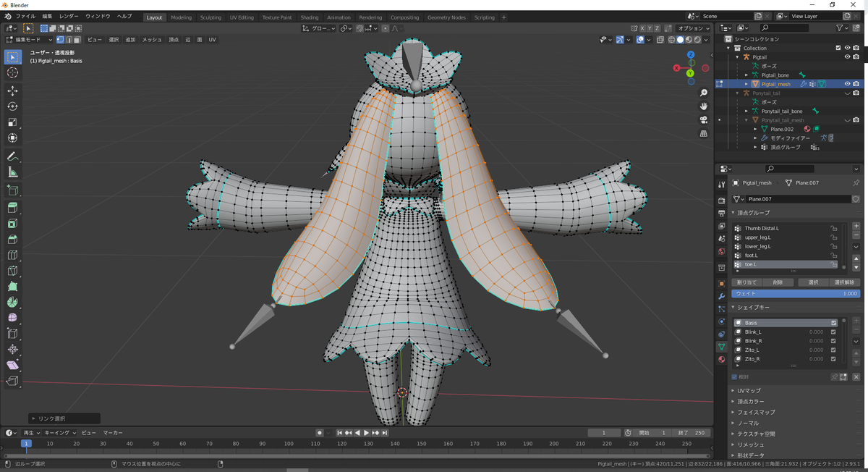Click the vertex group Deselect button
Screen dimensions: 868x472
click(x=845, y=282)
